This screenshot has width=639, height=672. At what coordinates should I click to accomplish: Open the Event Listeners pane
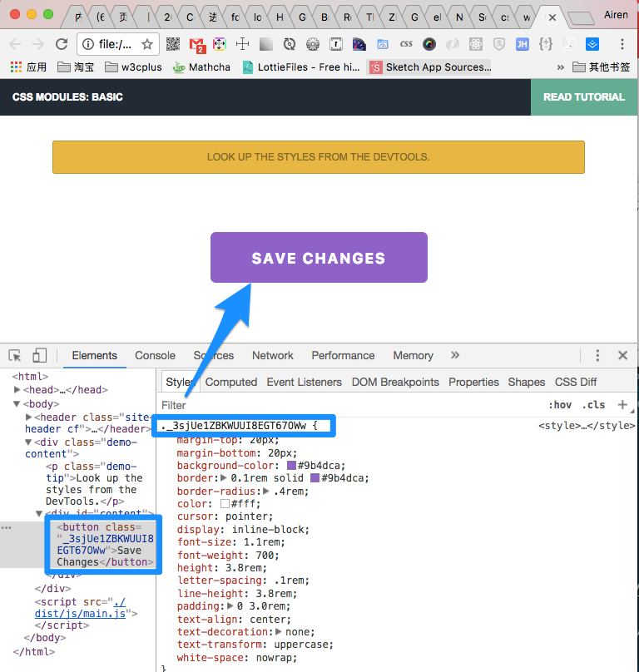(304, 383)
